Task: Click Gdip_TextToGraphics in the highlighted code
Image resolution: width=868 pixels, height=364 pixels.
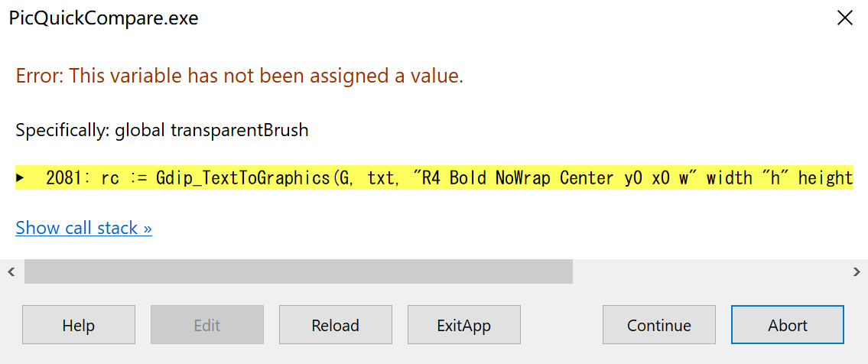Action: pyautogui.click(x=243, y=178)
